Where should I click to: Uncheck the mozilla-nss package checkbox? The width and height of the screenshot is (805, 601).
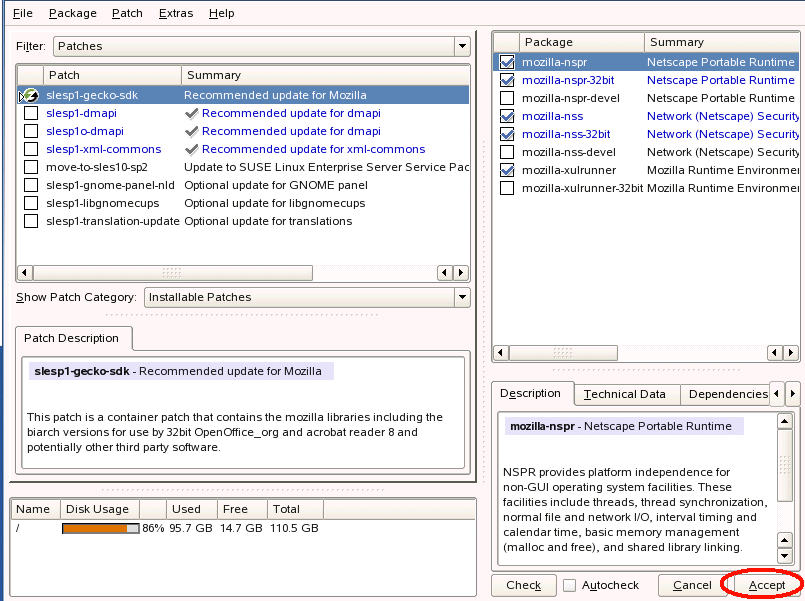point(507,116)
